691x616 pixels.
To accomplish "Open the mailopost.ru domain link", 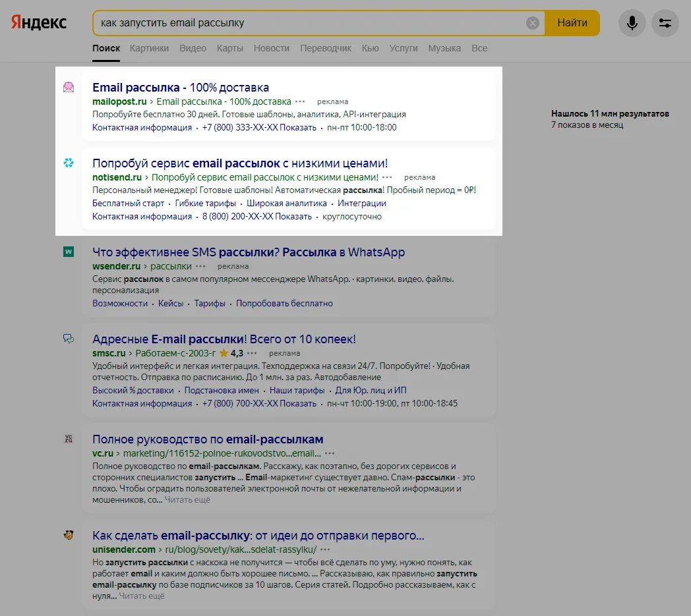I will tap(119, 101).
